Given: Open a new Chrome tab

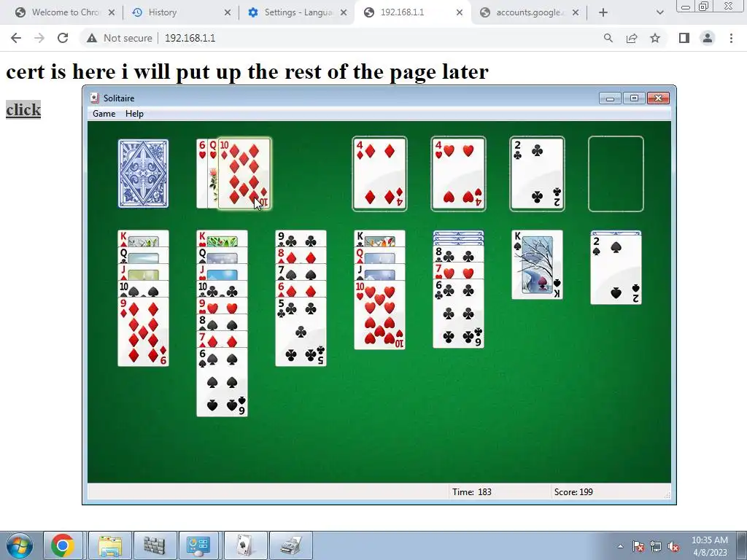Looking at the screenshot, I should (x=603, y=13).
